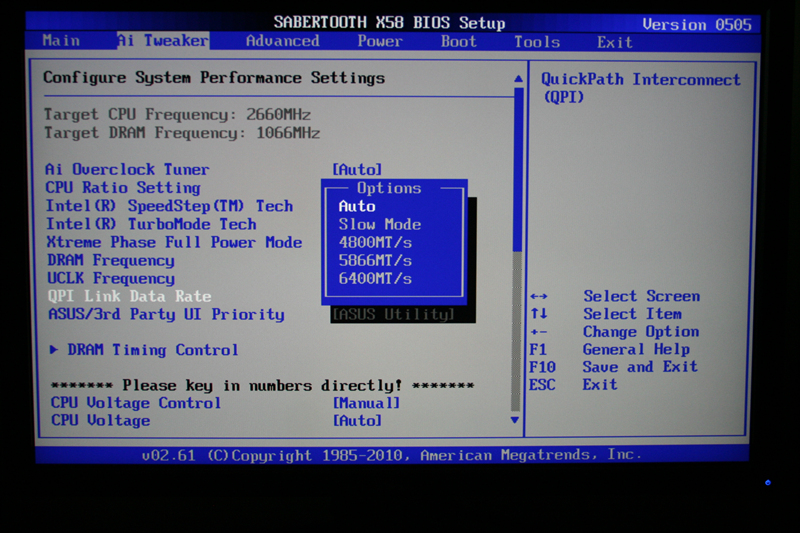Select 5866MT/s QPI data rate
800x533 pixels.
click(x=375, y=261)
